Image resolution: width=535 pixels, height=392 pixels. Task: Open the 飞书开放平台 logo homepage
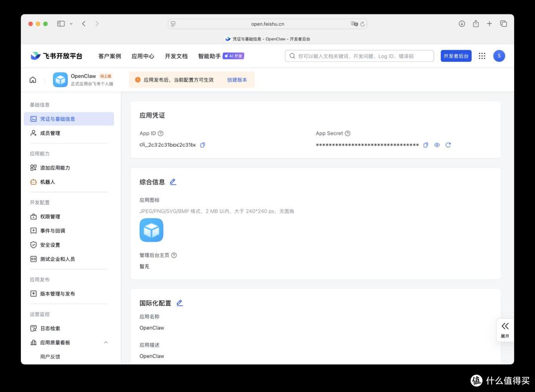(56, 56)
